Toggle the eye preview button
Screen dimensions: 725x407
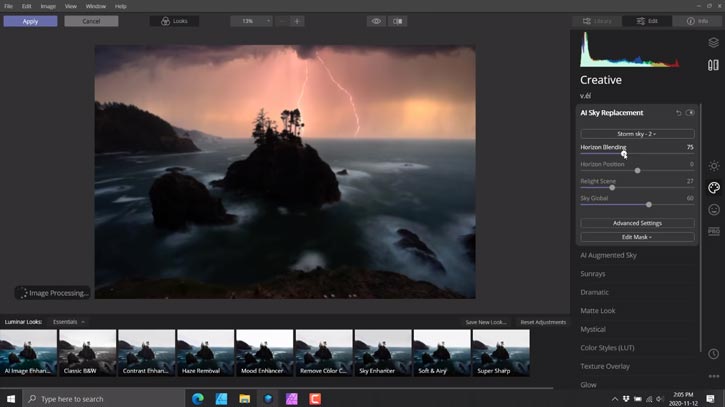[376, 21]
